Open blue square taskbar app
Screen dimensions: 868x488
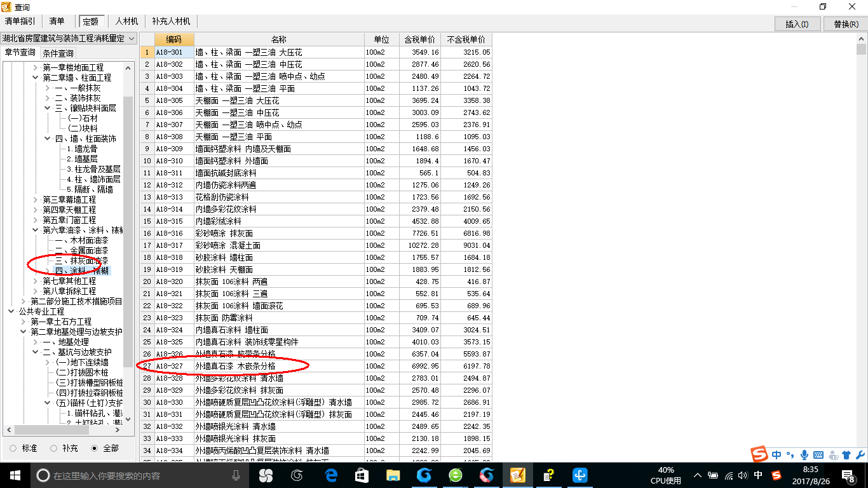[580, 475]
